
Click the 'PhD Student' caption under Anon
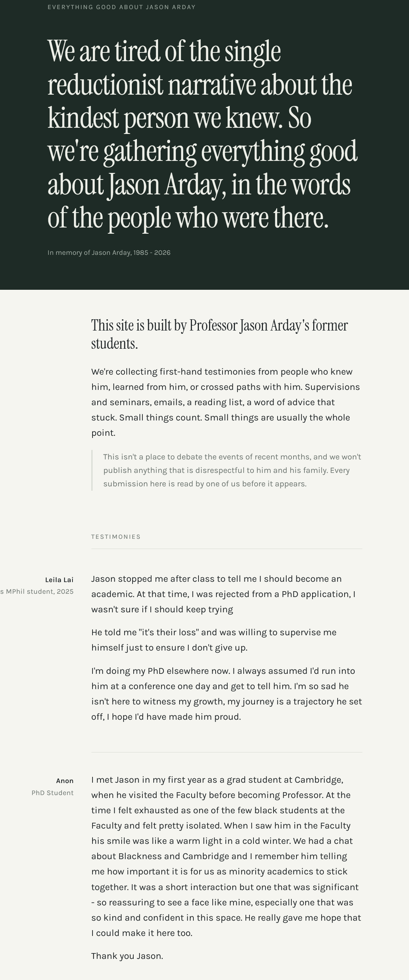click(52, 793)
